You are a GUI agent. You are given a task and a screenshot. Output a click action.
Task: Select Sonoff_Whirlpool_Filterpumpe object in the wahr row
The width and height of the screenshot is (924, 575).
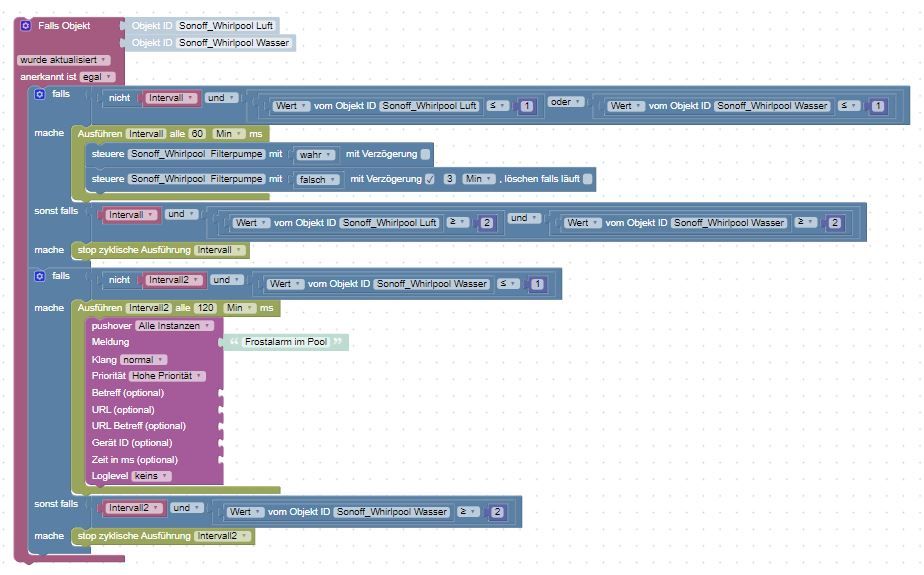(x=197, y=154)
